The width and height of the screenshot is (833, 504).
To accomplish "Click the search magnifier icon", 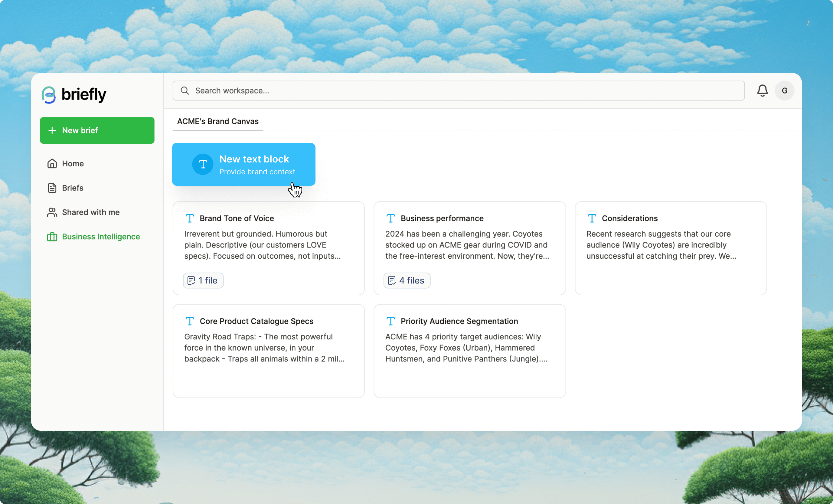I will pyautogui.click(x=185, y=90).
